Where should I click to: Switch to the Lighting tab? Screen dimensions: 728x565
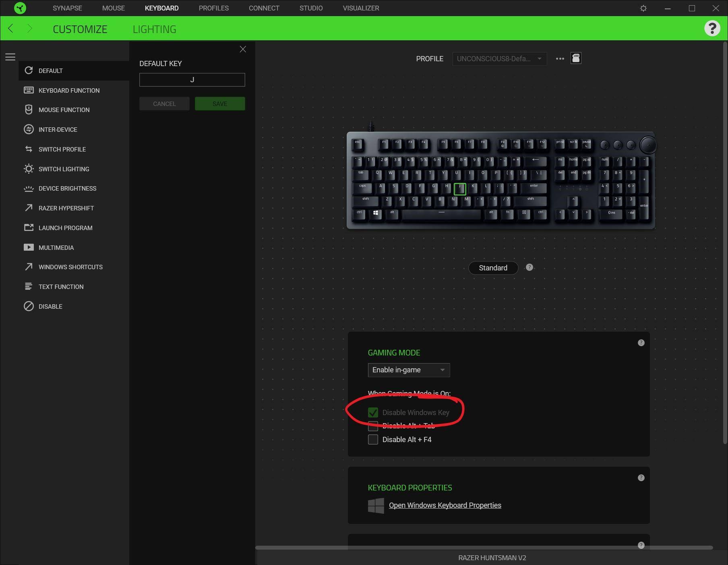tap(154, 29)
